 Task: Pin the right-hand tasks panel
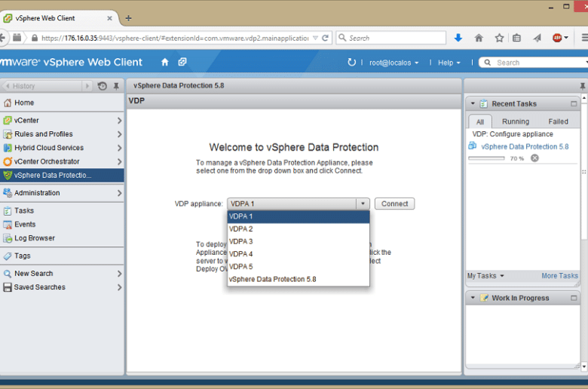[583, 86]
